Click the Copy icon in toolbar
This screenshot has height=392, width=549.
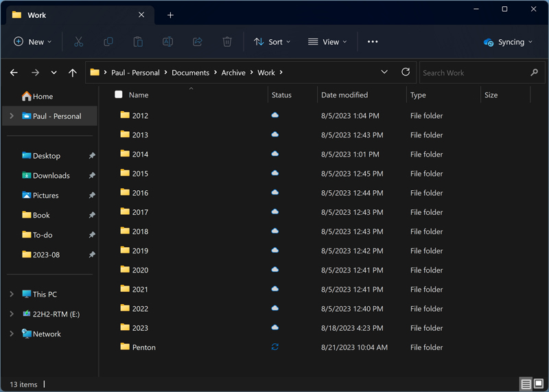tap(108, 42)
